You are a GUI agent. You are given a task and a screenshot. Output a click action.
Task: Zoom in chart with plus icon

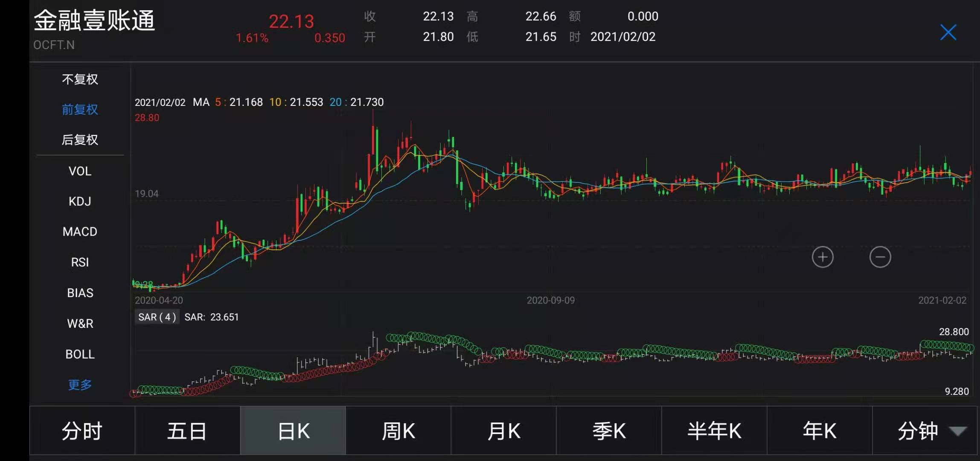(x=822, y=257)
